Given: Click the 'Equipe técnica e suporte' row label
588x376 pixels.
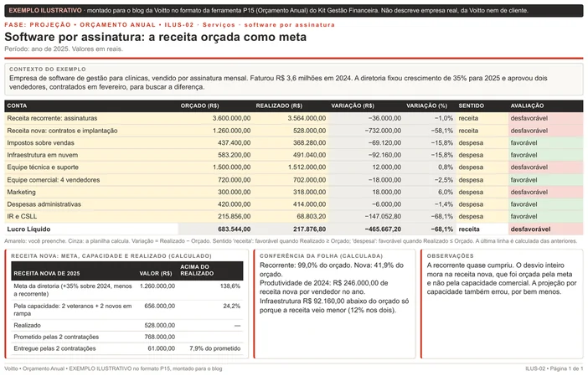Looking at the screenshot, I should [43, 167].
